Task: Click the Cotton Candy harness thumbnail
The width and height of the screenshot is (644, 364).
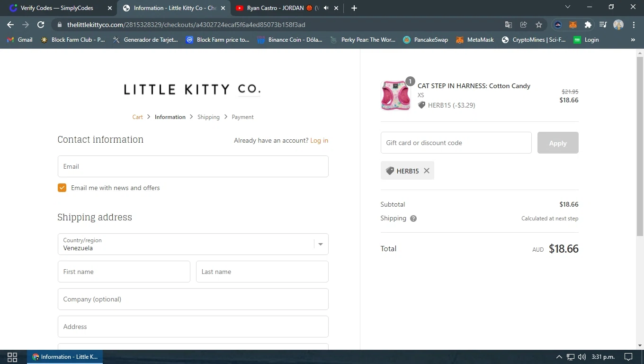Action: [395, 95]
